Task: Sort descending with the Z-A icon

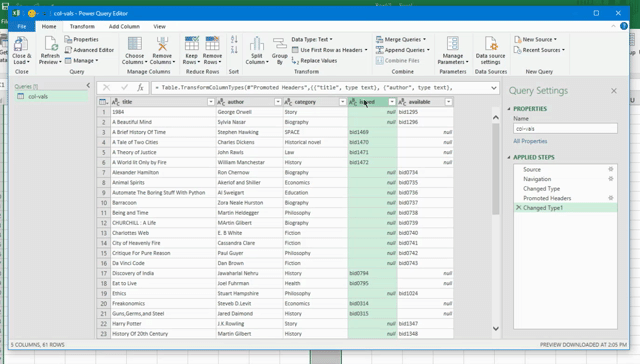Action: 234,50
